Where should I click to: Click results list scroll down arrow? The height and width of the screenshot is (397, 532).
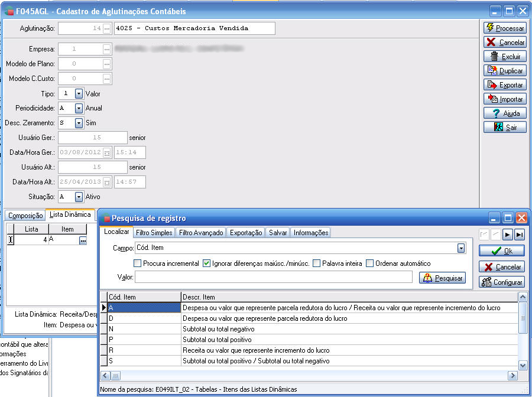(523, 365)
